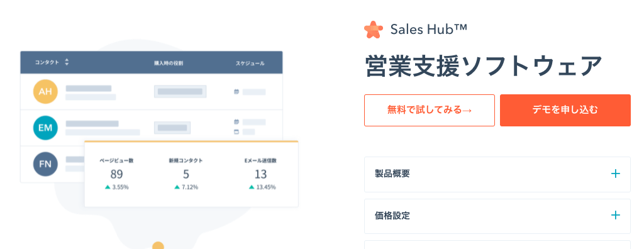The image size is (644, 249).
Task: Click the lower schedule icon in EM row
Action: coord(236,132)
